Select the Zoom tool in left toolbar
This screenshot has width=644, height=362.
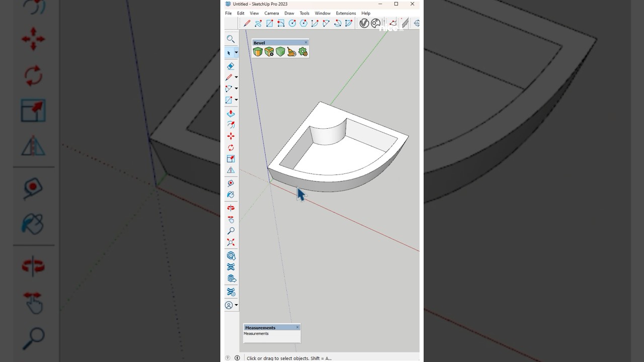tap(230, 231)
